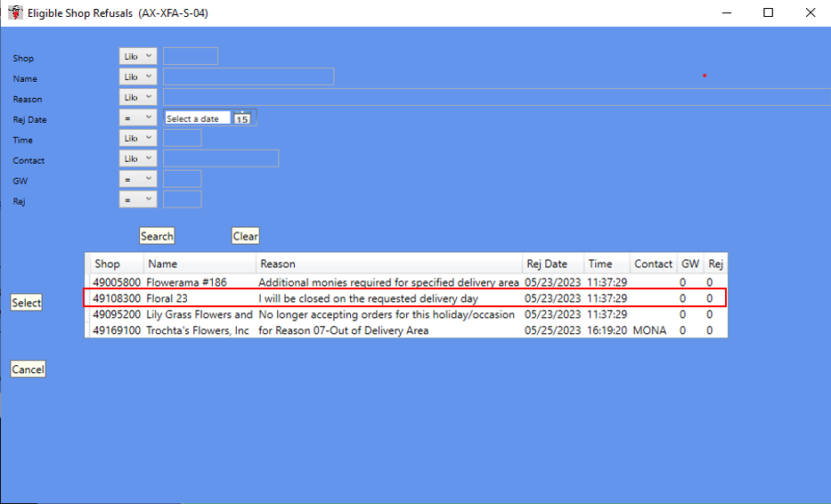Focus the Shop filter input field
Viewport: 831px width, 504px height.
tap(191, 56)
